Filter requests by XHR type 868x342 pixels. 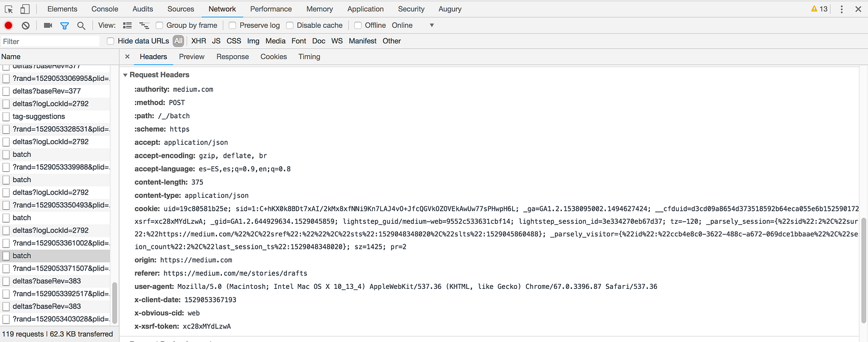pos(199,41)
